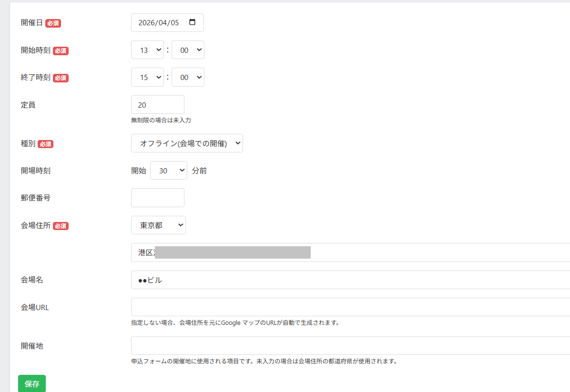
Task: Expand the 終了時刻 hour dropdown showing 15
Action: click(x=147, y=77)
